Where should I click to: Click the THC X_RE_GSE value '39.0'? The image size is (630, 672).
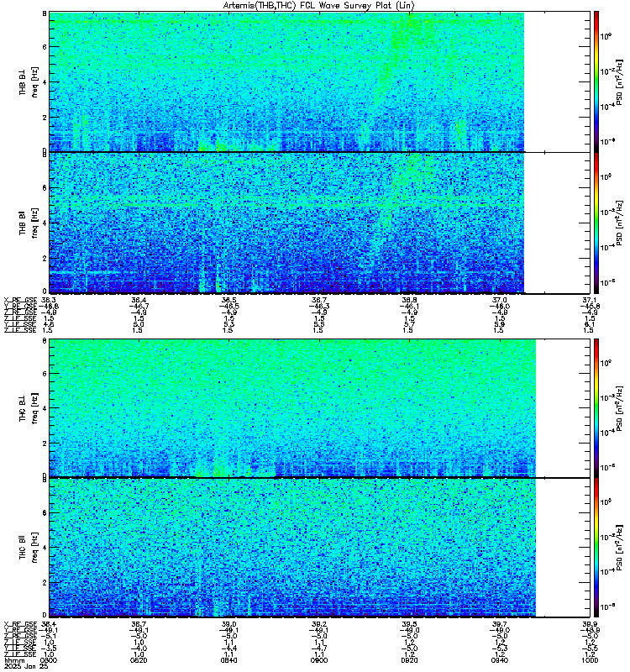[228, 624]
